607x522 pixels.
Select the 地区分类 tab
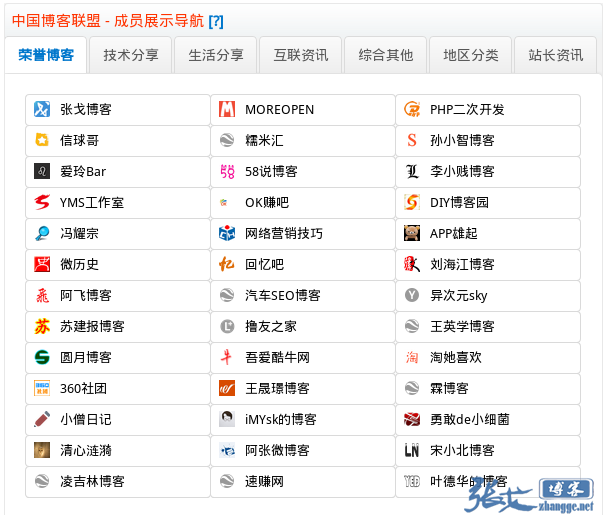coord(471,55)
